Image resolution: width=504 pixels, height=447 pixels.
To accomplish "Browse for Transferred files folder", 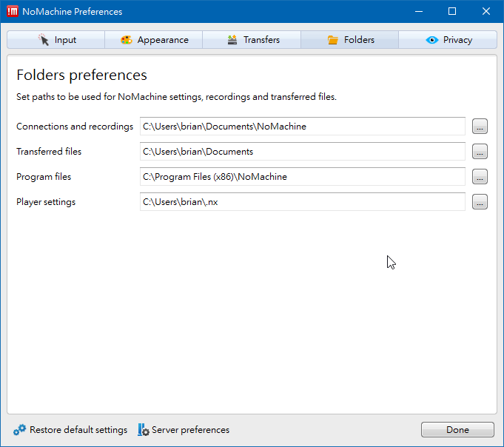I will (480, 152).
